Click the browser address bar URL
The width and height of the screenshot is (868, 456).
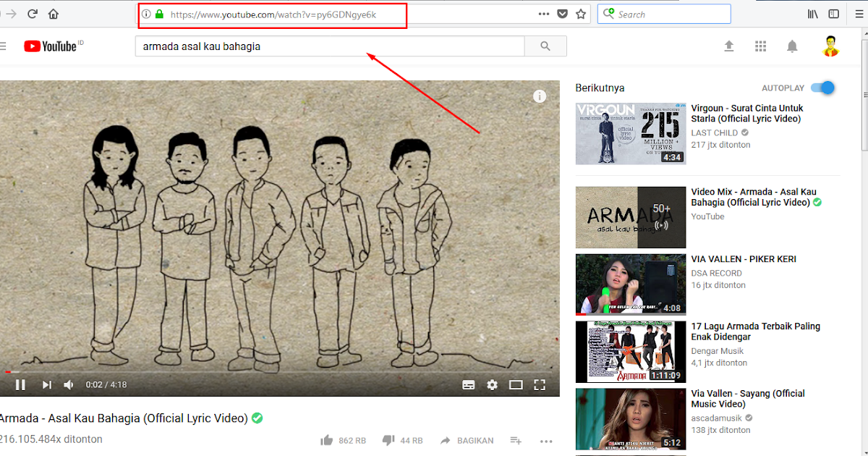(x=273, y=14)
